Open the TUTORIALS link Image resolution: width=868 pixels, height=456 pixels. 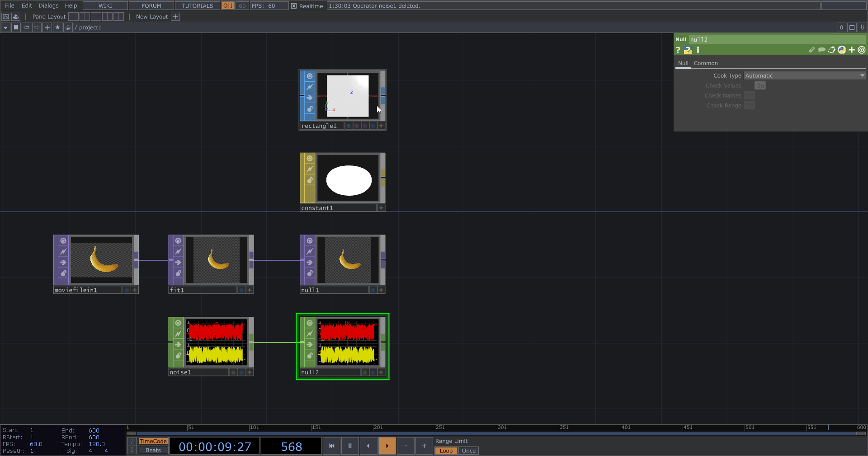point(197,6)
